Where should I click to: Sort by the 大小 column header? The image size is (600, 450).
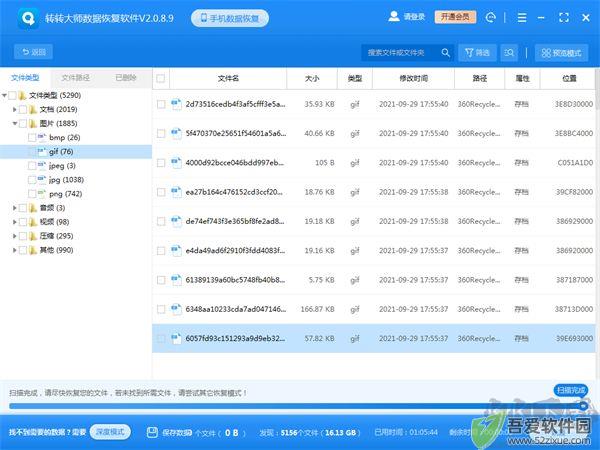pyautogui.click(x=312, y=78)
